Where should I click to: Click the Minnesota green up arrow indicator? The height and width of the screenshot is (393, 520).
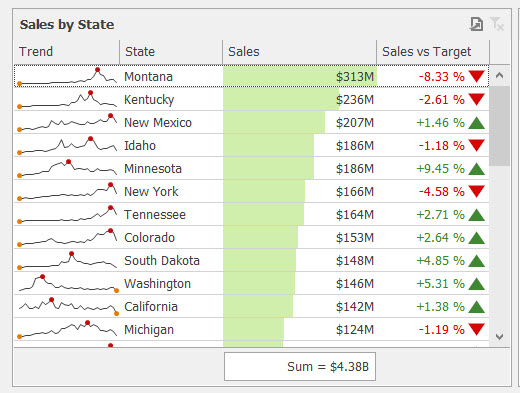pyautogui.click(x=476, y=169)
